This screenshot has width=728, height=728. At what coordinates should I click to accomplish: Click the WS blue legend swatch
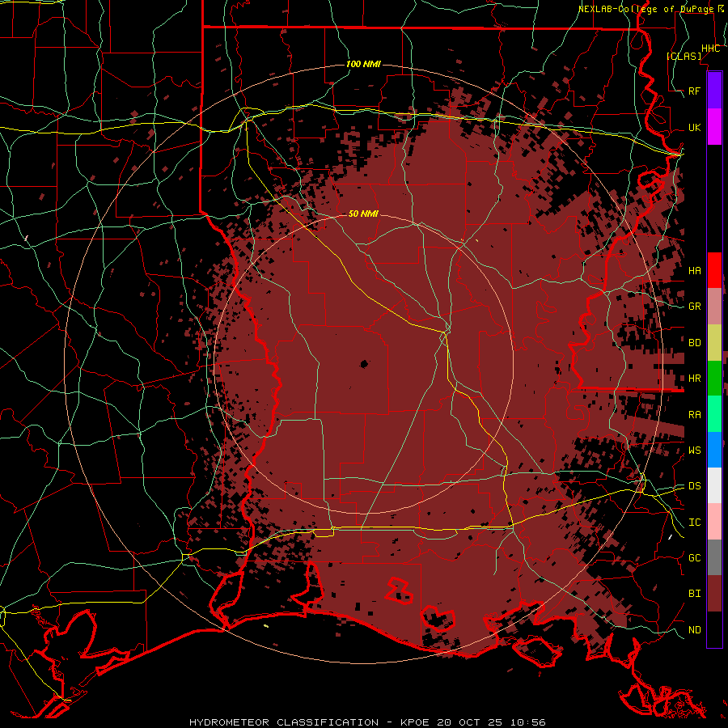[714, 450]
